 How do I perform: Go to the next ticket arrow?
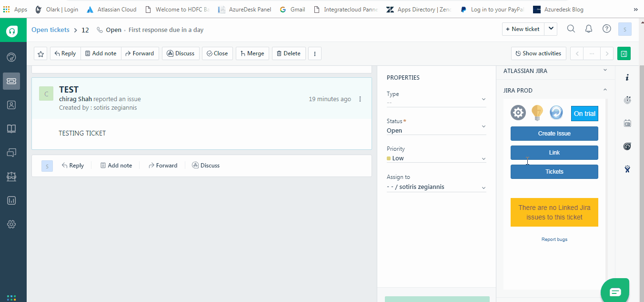tap(607, 53)
